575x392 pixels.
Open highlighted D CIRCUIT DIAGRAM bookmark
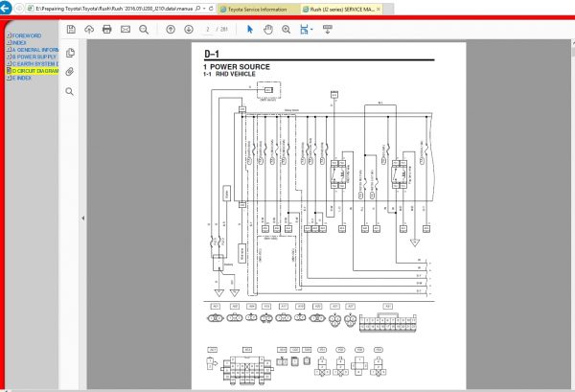coord(35,71)
